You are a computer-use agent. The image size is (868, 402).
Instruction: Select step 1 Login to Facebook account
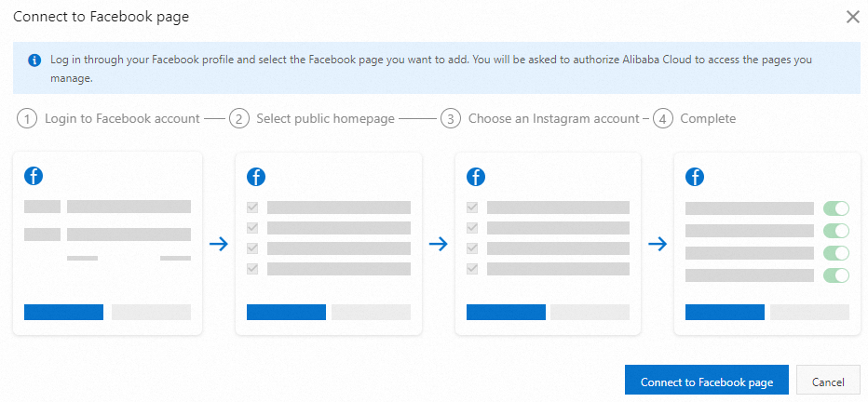tap(109, 119)
